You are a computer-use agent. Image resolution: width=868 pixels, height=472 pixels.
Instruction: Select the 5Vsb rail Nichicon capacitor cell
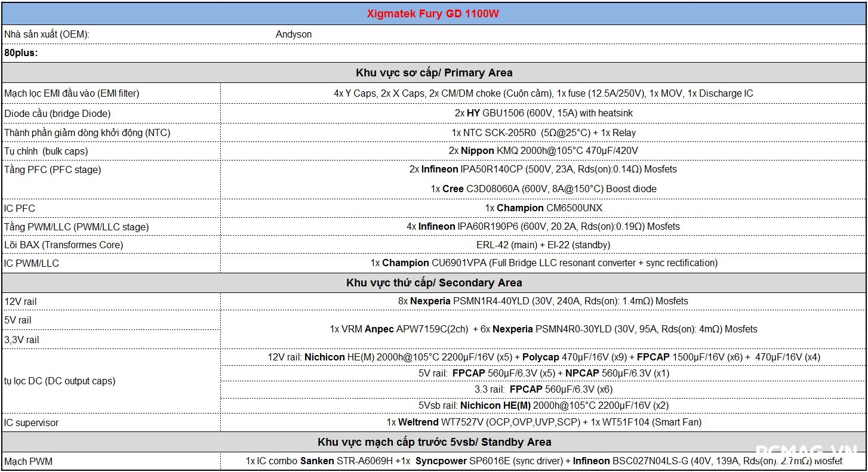[x=543, y=406]
